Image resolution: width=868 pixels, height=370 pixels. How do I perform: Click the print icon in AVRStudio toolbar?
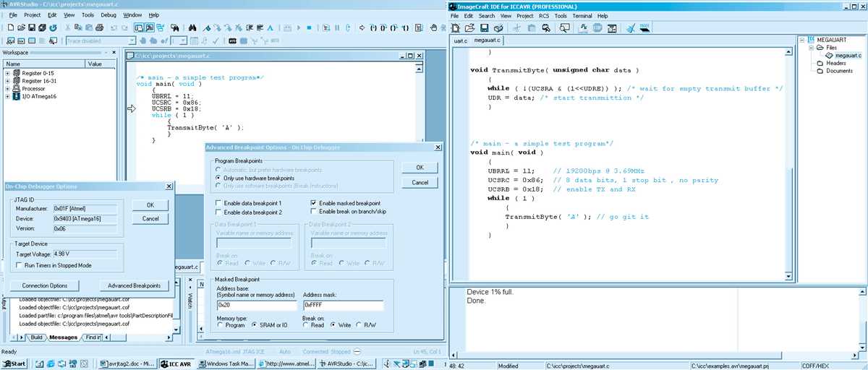click(x=101, y=27)
